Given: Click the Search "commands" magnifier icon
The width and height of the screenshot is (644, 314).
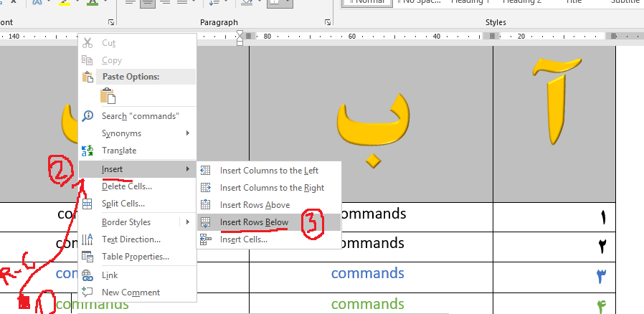Looking at the screenshot, I should pyautogui.click(x=87, y=116).
